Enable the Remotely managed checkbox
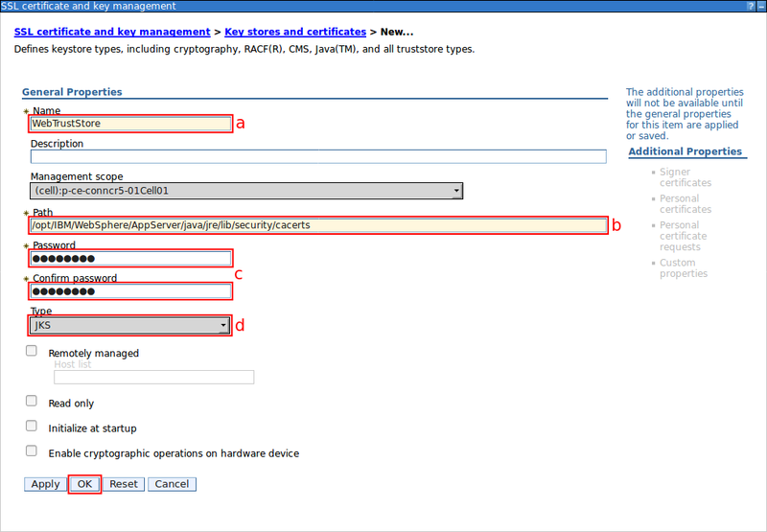Image resolution: width=767 pixels, height=532 pixels. tap(32, 352)
